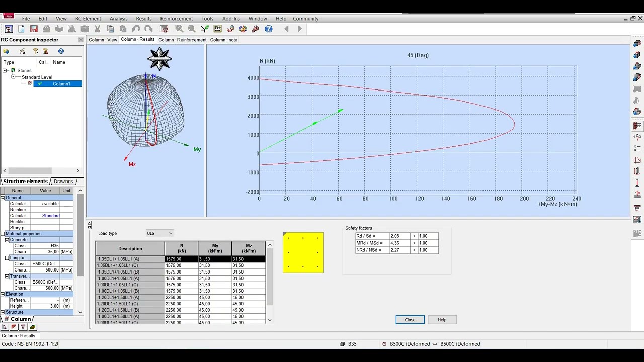
Task: Click the Inspector folder open icon
Action: pos(6,51)
